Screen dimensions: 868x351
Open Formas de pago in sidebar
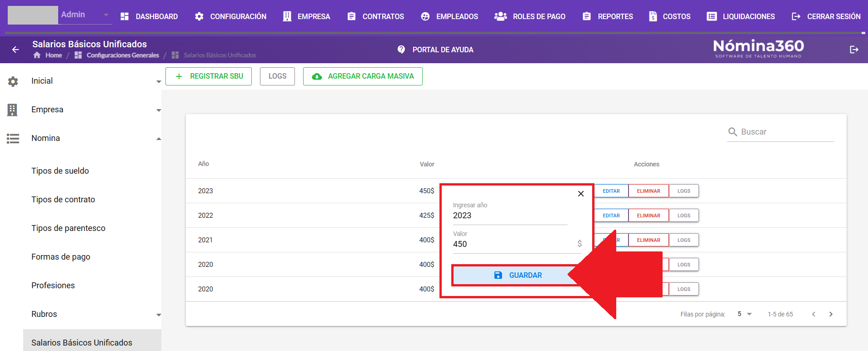tap(61, 257)
